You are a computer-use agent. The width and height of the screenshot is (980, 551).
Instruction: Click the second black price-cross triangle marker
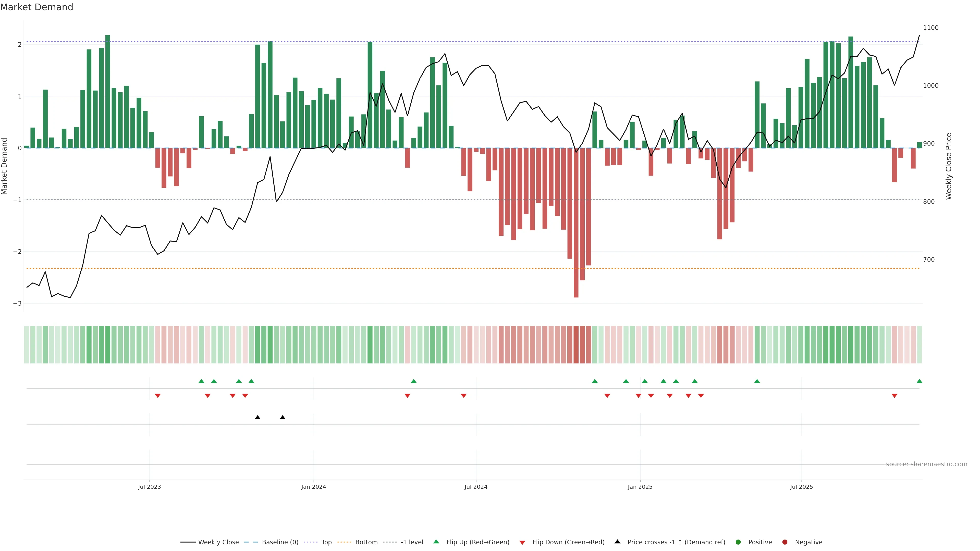click(283, 418)
